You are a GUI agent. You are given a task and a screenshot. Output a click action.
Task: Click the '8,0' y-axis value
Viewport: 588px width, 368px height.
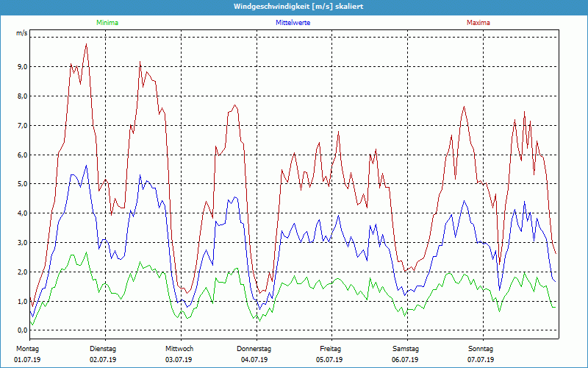coord(22,96)
